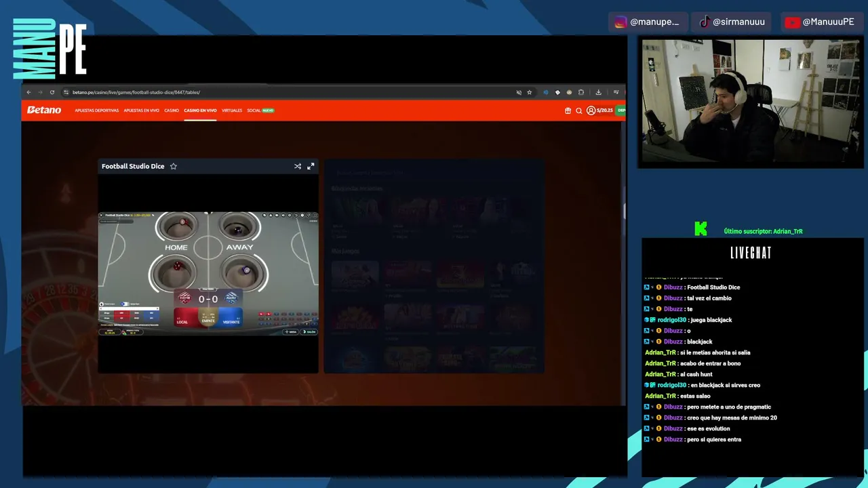Click the 0-0 scoreboard

coord(208,298)
